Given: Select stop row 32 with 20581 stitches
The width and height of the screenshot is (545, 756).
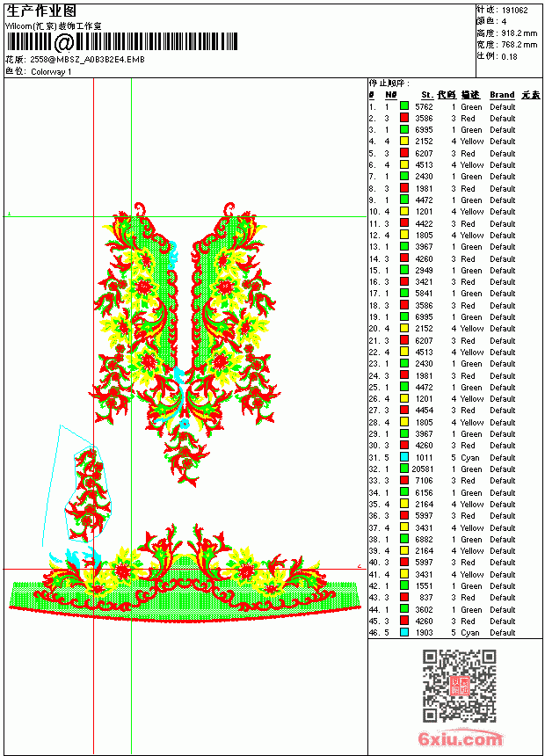Looking at the screenshot, I should point(454,469).
